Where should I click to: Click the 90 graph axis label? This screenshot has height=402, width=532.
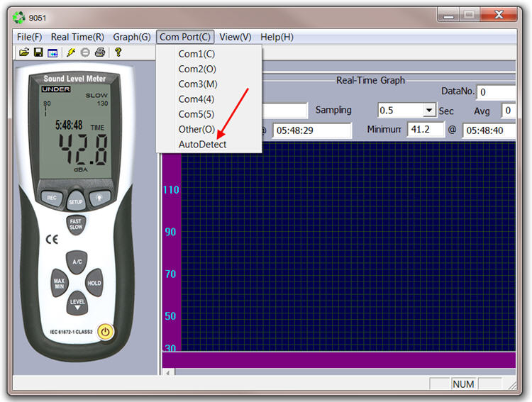click(171, 232)
